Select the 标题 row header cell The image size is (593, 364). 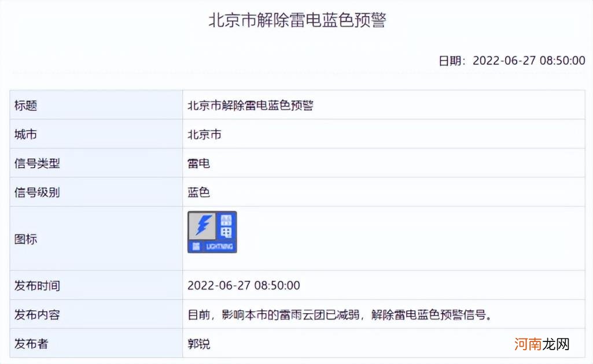24,105
